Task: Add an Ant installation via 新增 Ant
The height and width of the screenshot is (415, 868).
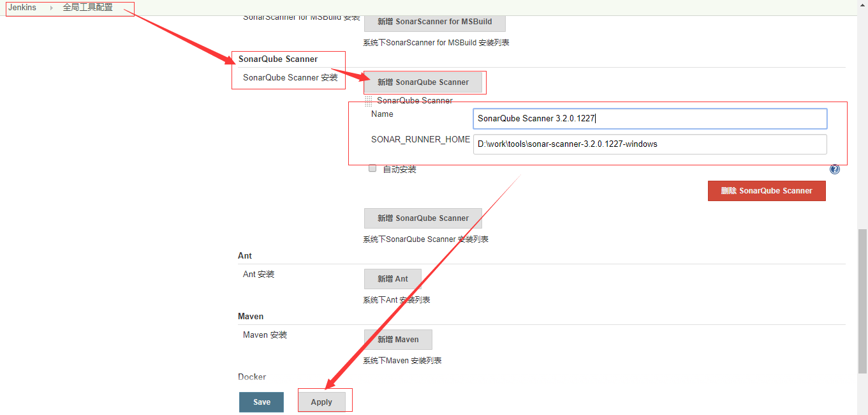Action: 392,278
